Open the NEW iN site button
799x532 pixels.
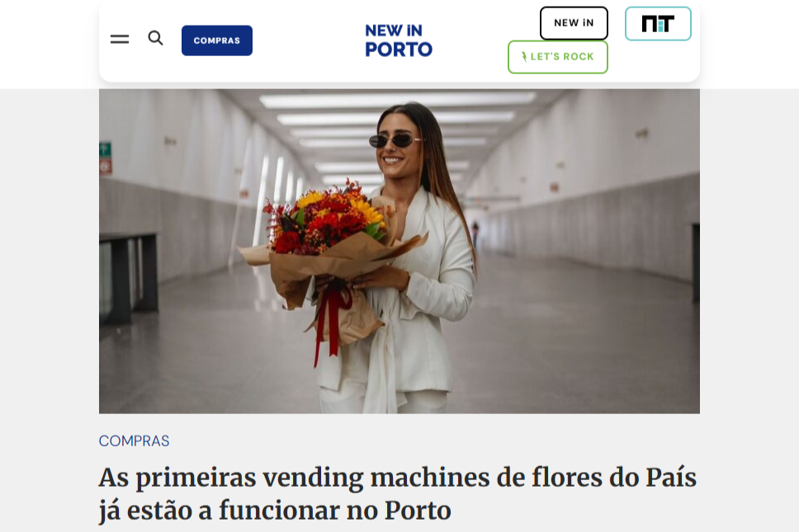574,23
